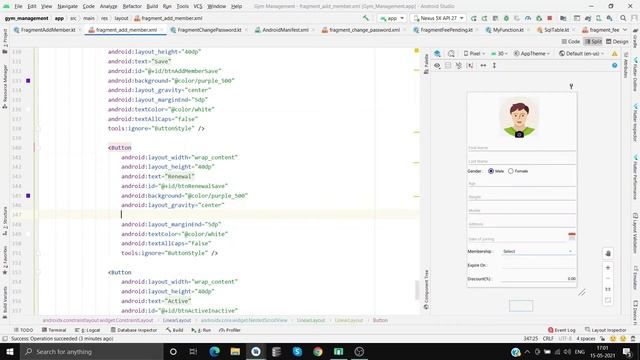Click the Search Everywhere magnifier icon

pos(623,18)
